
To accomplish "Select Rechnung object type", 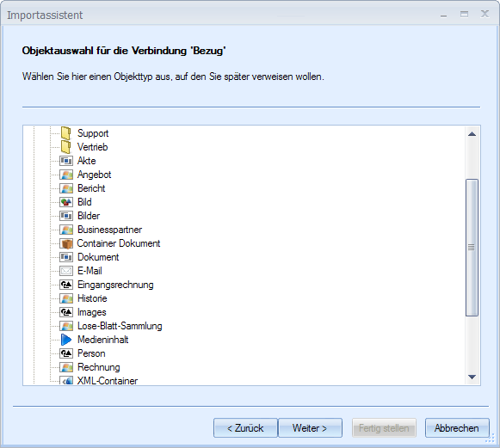I will (98, 367).
